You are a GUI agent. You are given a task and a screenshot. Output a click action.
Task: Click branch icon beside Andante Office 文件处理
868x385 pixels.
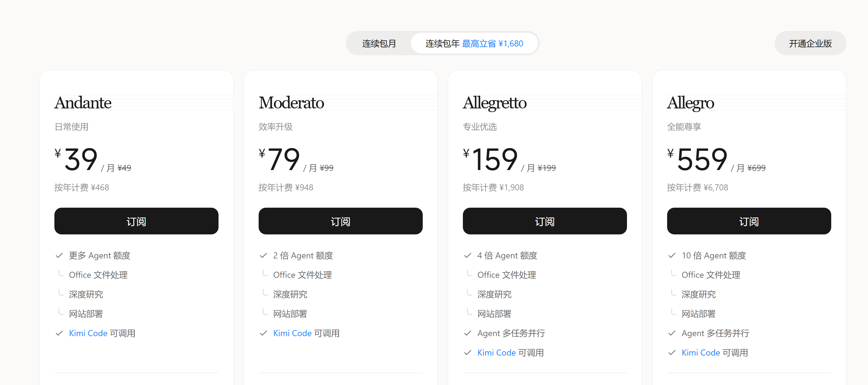(x=61, y=273)
